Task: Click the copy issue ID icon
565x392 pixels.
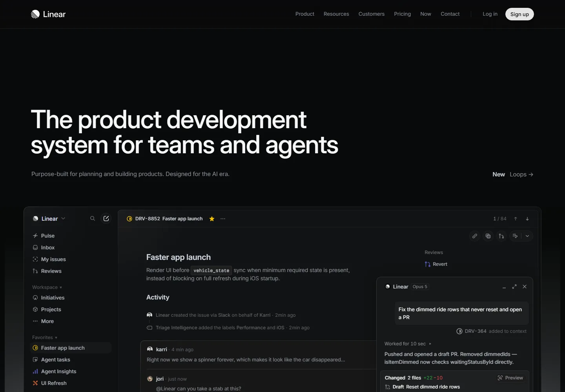Action: (x=488, y=236)
